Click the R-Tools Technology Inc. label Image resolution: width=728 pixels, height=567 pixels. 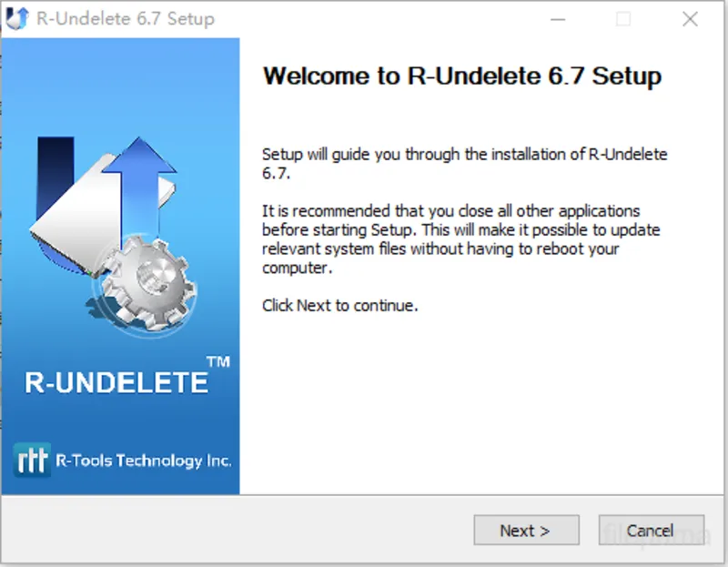coord(143,461)
